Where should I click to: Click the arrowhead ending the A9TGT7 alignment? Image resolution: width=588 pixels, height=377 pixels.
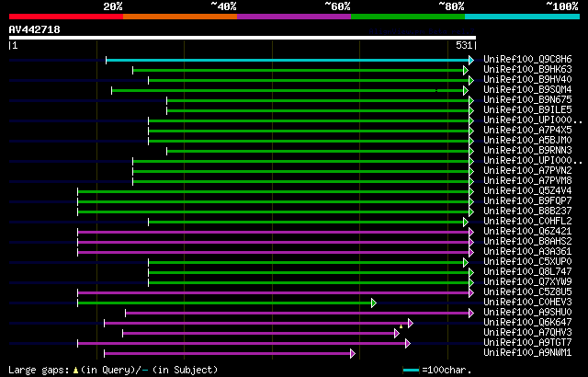408,343
